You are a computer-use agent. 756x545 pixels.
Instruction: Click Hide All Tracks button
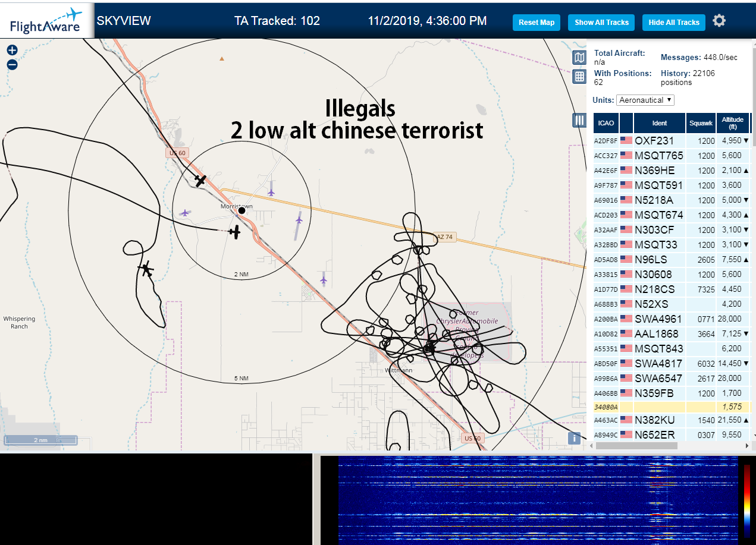pos(674,23)
